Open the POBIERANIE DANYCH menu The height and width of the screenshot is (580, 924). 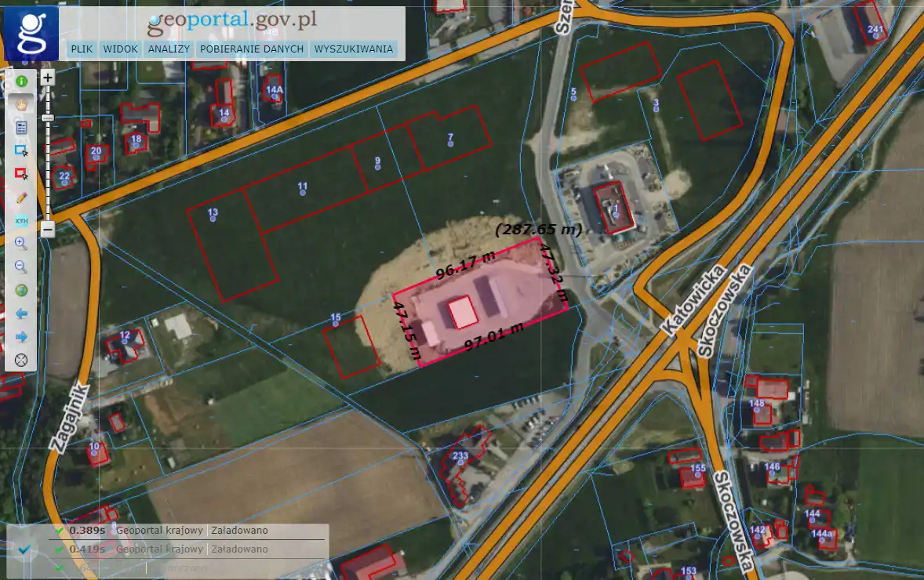coord(251,49)
